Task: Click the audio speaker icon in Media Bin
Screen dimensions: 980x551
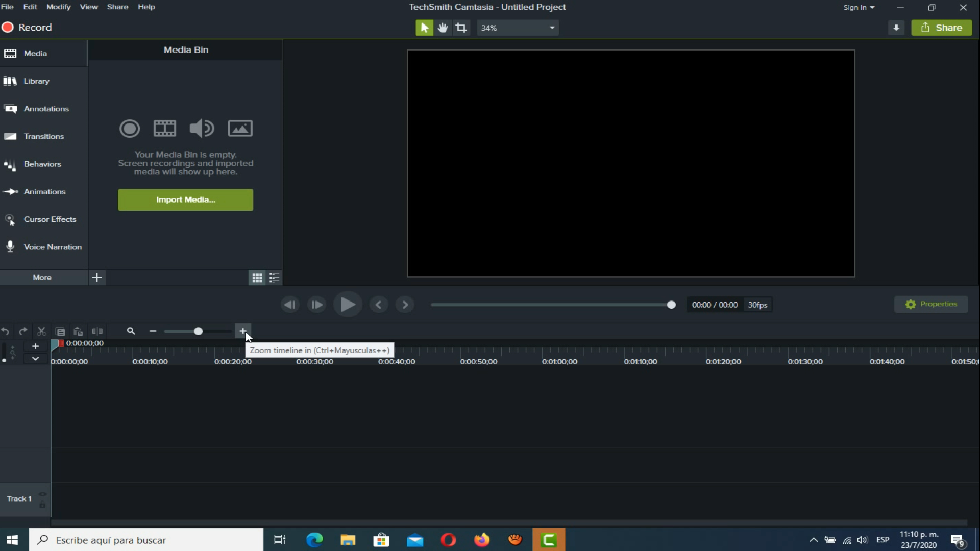Action: coord(202,128)
